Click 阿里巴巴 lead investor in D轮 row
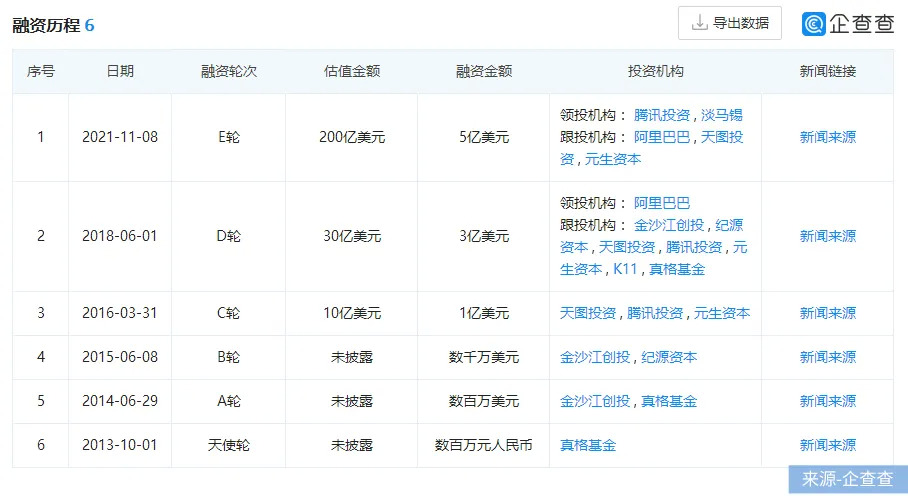This screenshot has height=502, width=908. click(x=662, y=203)
